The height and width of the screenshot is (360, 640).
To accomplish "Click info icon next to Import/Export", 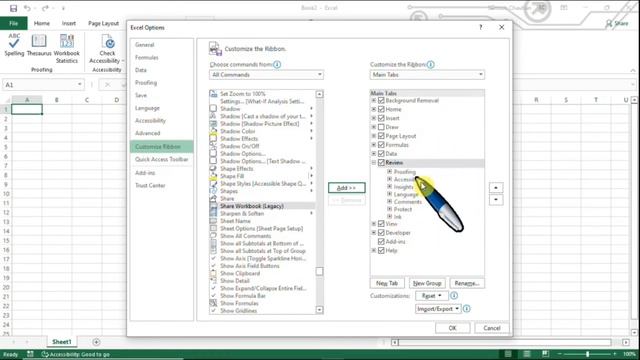I will tap(467, 309).
